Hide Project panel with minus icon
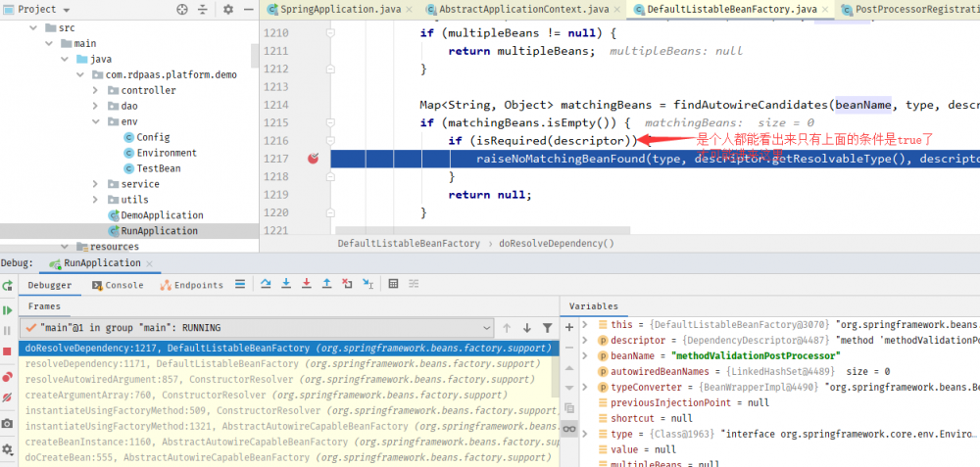The image size is (980, 467). pyautogui.click(x=248, y=10)
